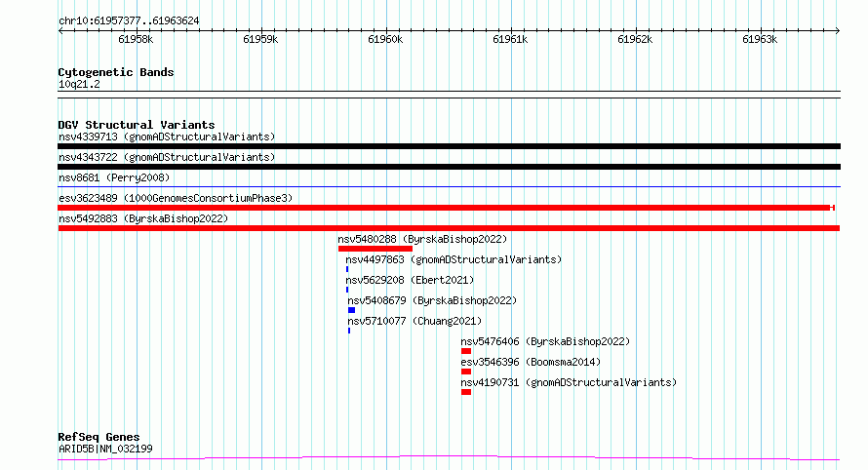Click the 61960k ruler mark
The width and height of the screenshot is (868, 470).
[385, 39]
